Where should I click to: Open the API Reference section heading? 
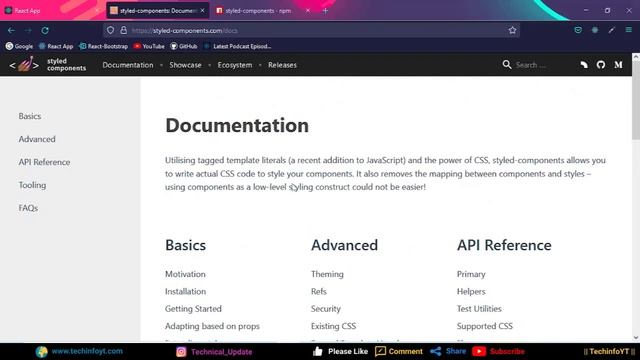504,245
